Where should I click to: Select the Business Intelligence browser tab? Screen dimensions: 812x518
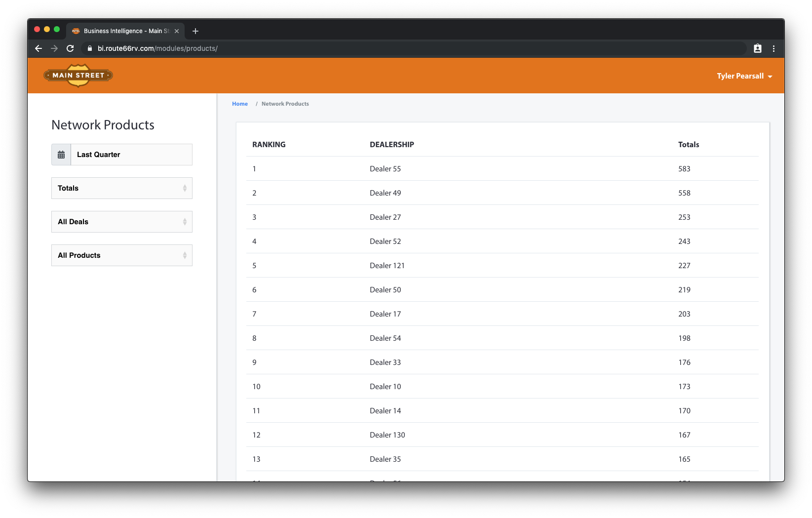pyautogui.click(x=126, y=31)
